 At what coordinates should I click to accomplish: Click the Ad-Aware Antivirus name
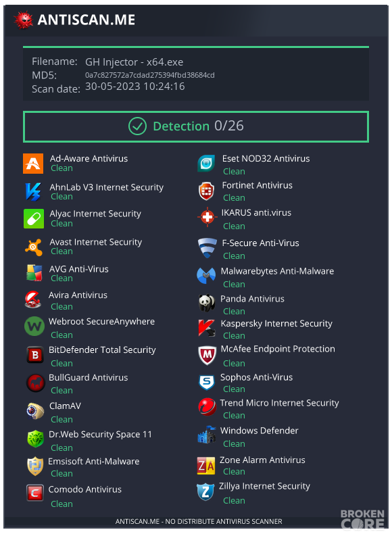[x=89, y=158]
